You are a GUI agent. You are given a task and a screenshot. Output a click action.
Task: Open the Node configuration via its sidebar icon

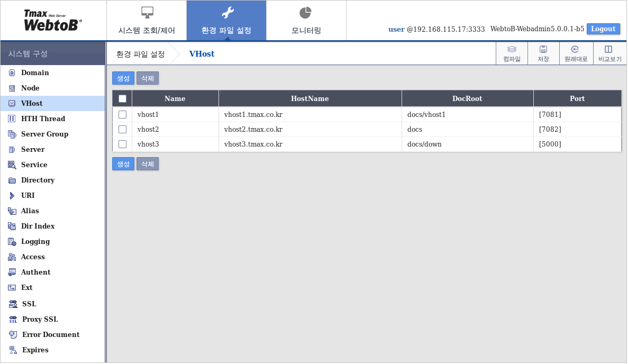[x=12, y=88]
